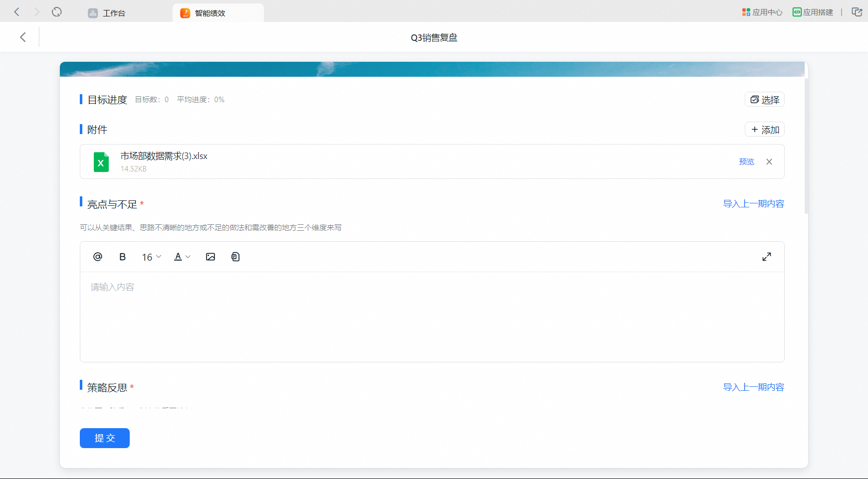
Task: Expand the editor to fullscreen
Action: [x=766, y=257]
